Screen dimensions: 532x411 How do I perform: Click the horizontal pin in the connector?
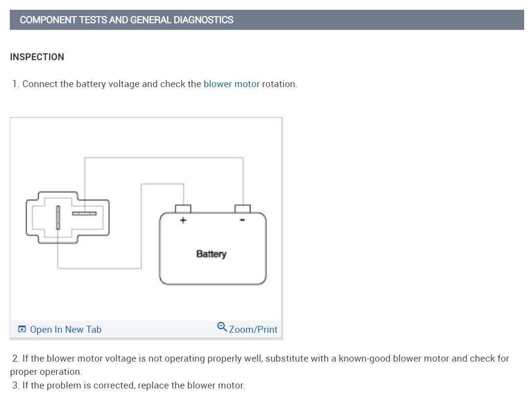[85, 213]
